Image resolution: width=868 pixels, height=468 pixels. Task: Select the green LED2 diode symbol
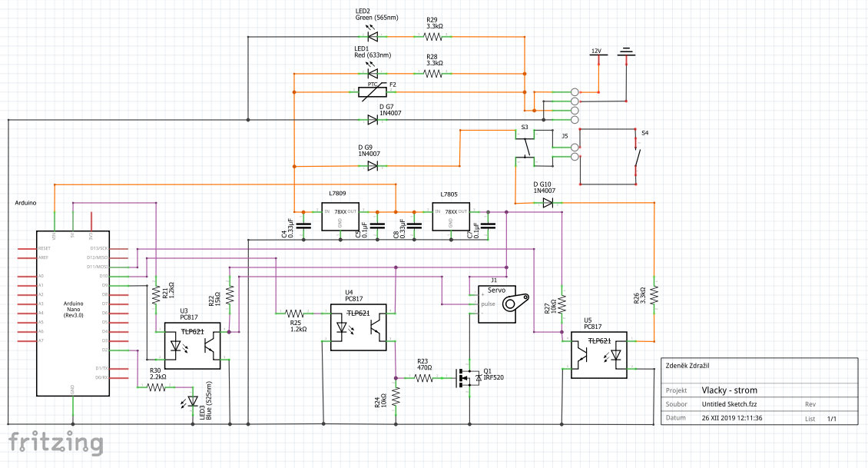pos(373,36)
